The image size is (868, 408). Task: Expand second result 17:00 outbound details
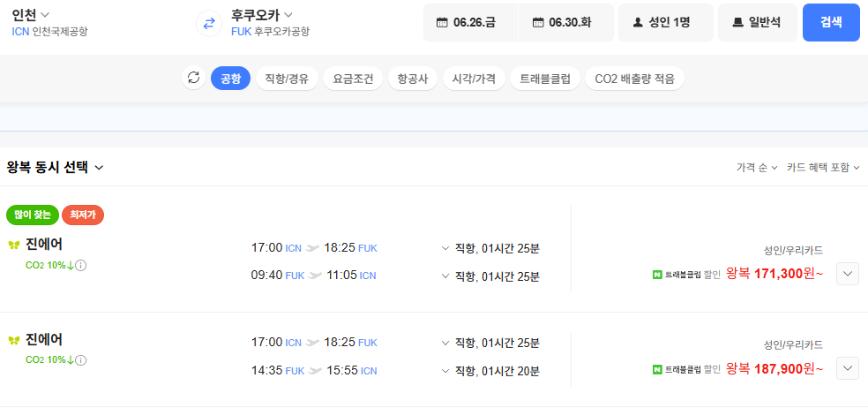click(445, 343)
